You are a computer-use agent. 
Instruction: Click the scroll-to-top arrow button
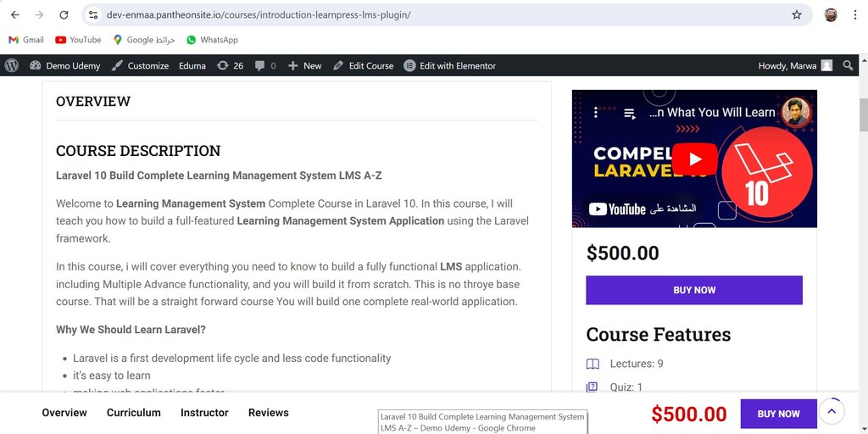tap(832, 411)
